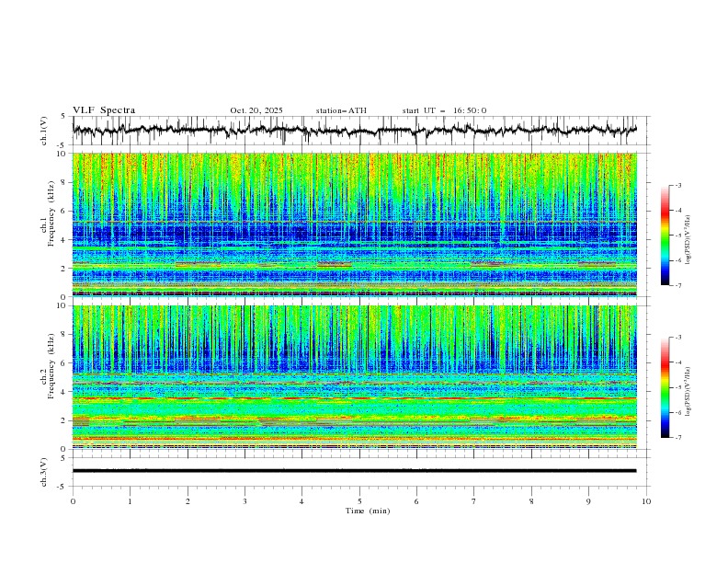The height and width of the screenshot is (563, 728).
Task: Click the ch.1 Frequency (kHz) axis label
Action: tap(48, 224)
